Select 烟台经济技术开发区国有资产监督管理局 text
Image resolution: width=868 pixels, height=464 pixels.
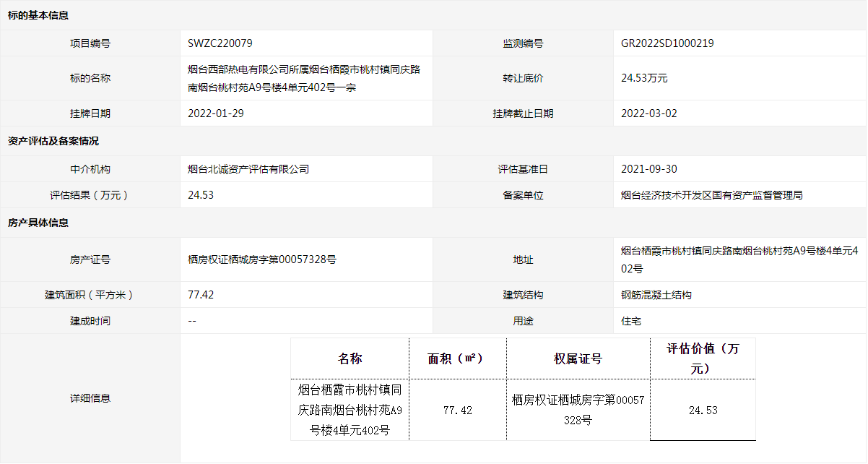[712, 195]
